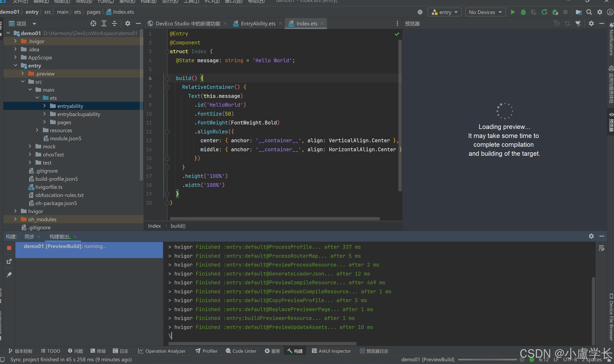614x364 pixels.
Task: Select the 构建输出 tab
Action: [x=60, y=236]
